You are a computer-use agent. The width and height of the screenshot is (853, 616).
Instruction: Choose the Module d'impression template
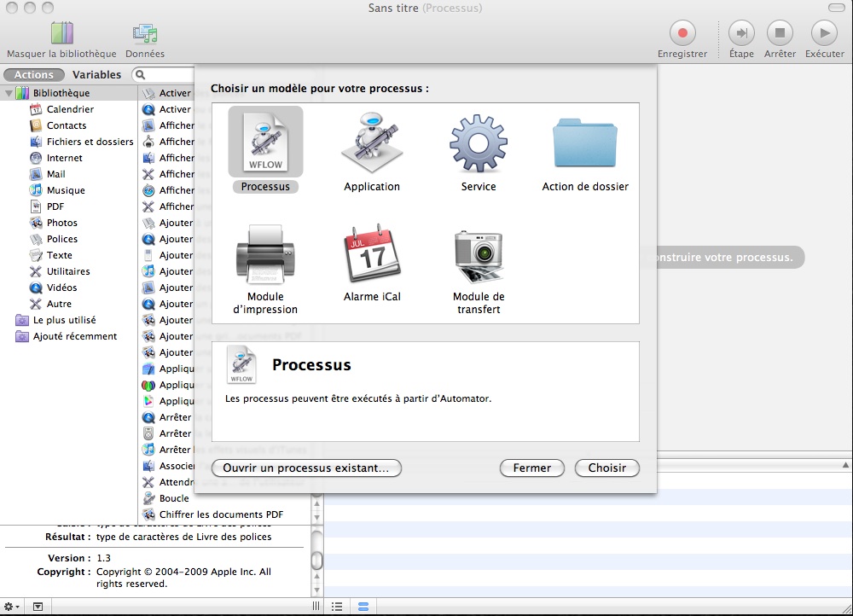tap(265, 270)
